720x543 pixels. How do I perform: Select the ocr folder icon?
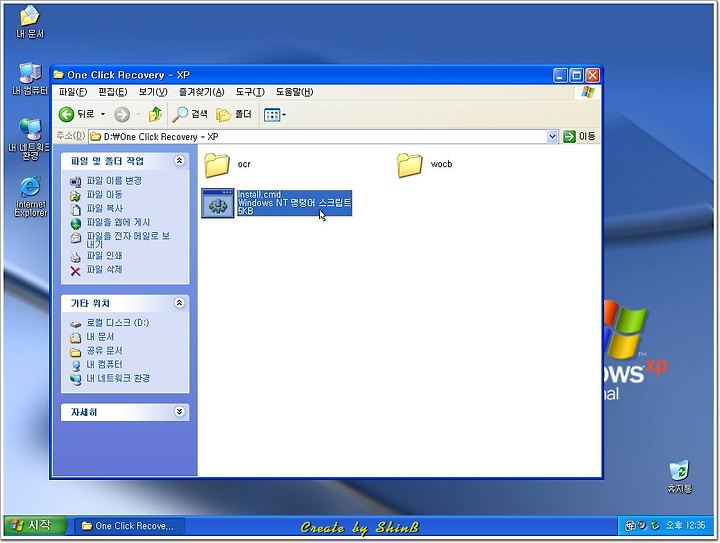pos(217,165)
